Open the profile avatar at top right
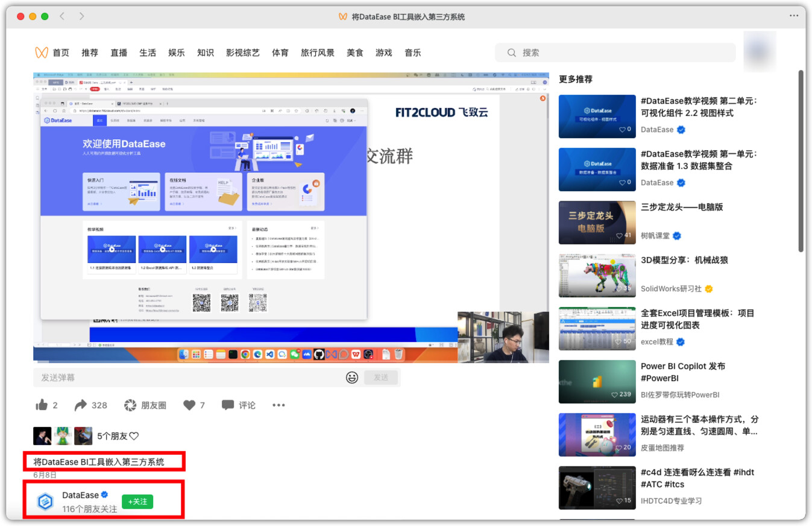 click(x=760, y=52)
